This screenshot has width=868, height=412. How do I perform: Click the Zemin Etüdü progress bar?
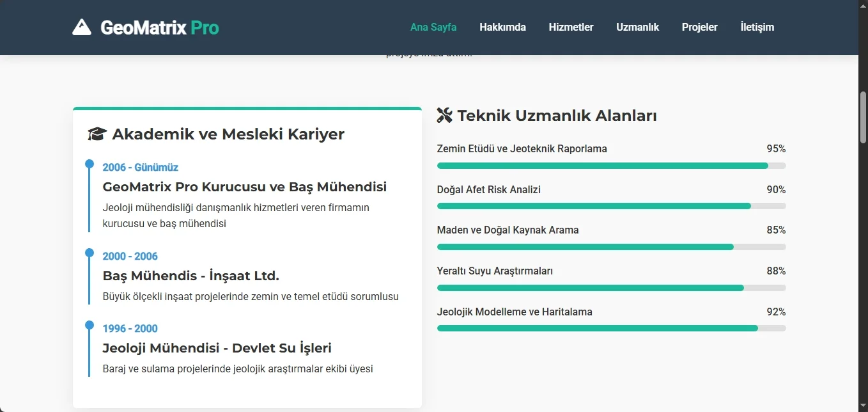[x=611, y=166]
